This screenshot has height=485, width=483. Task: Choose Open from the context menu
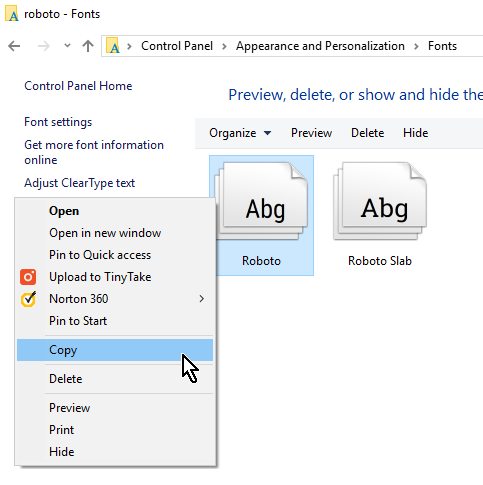pos(115,211)
